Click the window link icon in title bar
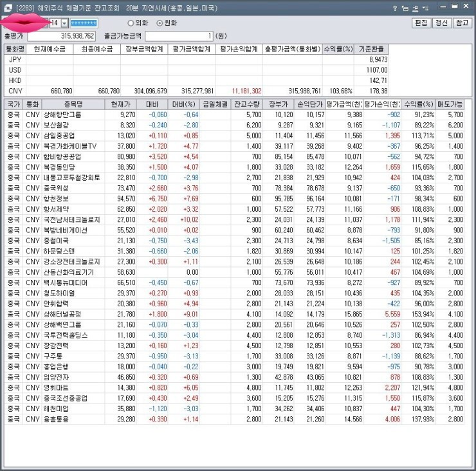Screen dimensions: 476x471 pyautogui.click(x=405, y=8)
